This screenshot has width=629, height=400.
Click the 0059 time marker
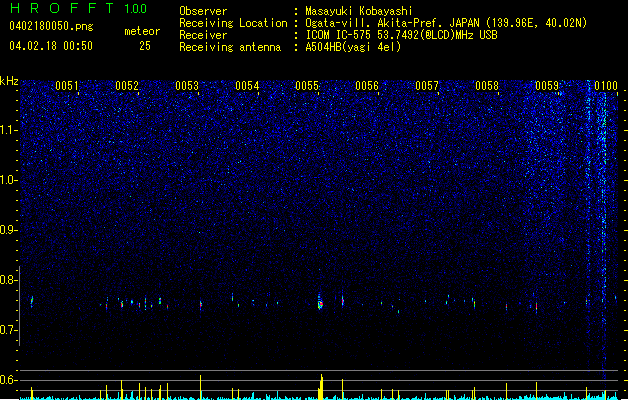tap(547, 86)
